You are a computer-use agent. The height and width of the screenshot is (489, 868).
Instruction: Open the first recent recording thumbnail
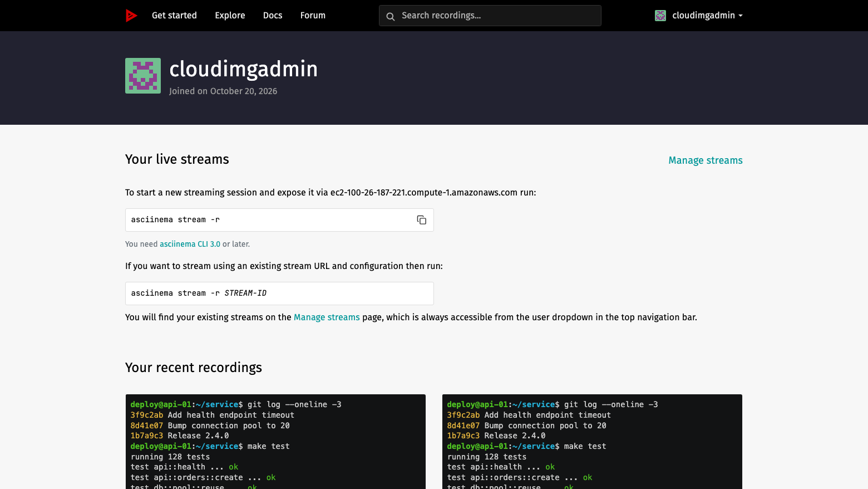[x=275, y=442]
